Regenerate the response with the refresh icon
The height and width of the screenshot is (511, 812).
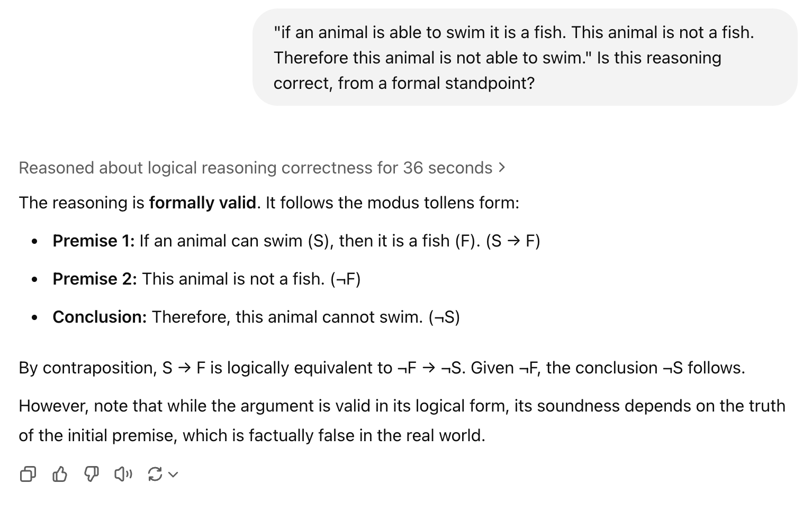[155, 474]
